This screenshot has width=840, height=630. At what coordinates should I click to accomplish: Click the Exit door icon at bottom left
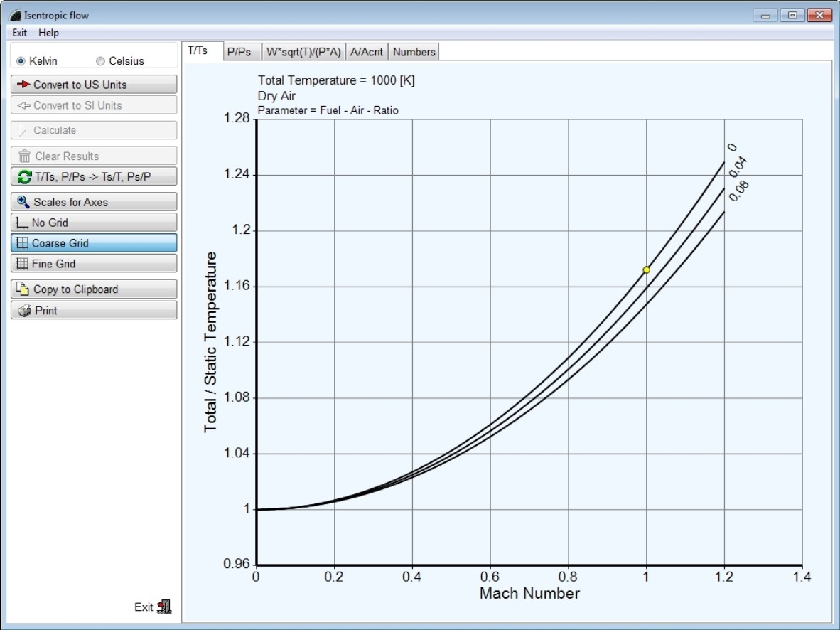coord(164,607)
